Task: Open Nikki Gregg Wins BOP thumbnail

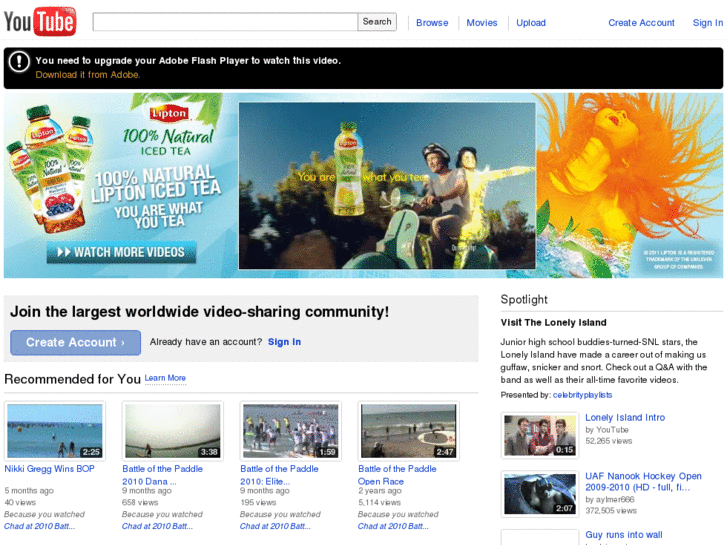Action: (x=54, y=431)
